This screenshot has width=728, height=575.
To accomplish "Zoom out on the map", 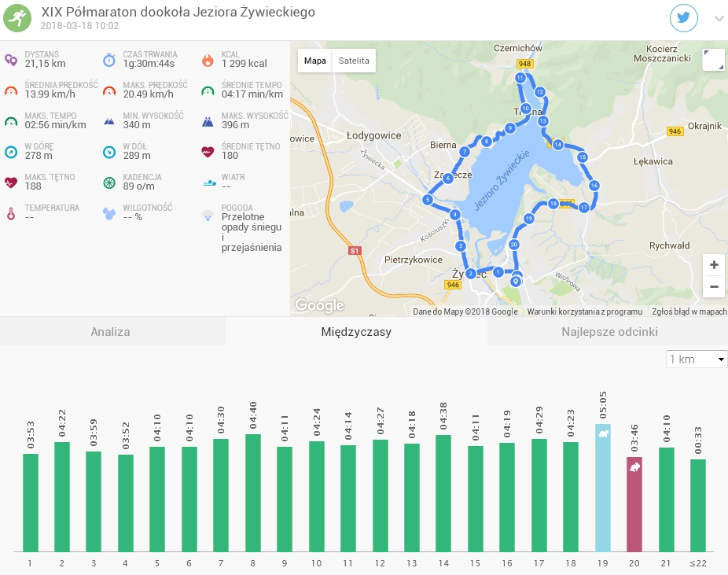I will click(x=713, y=287).
